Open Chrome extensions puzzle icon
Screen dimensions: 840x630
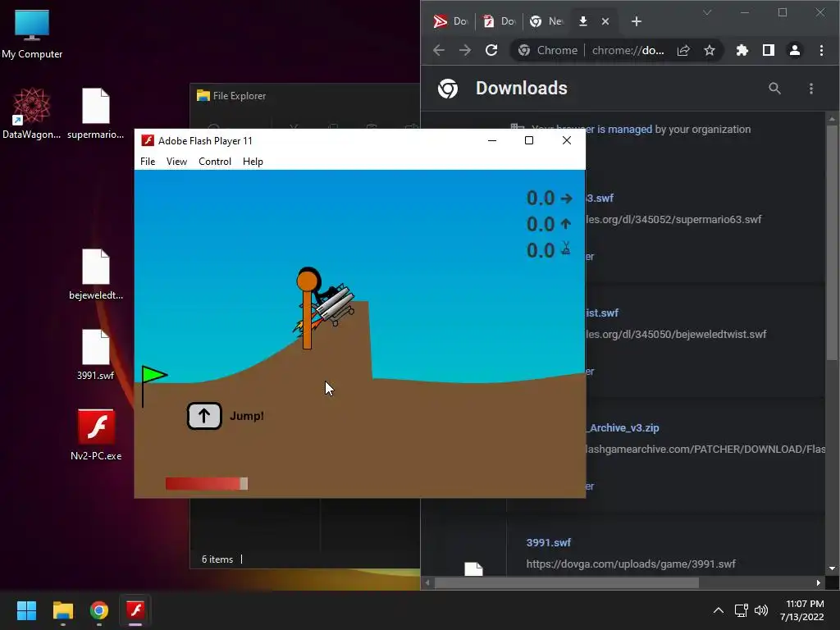[x=742, y=50]
